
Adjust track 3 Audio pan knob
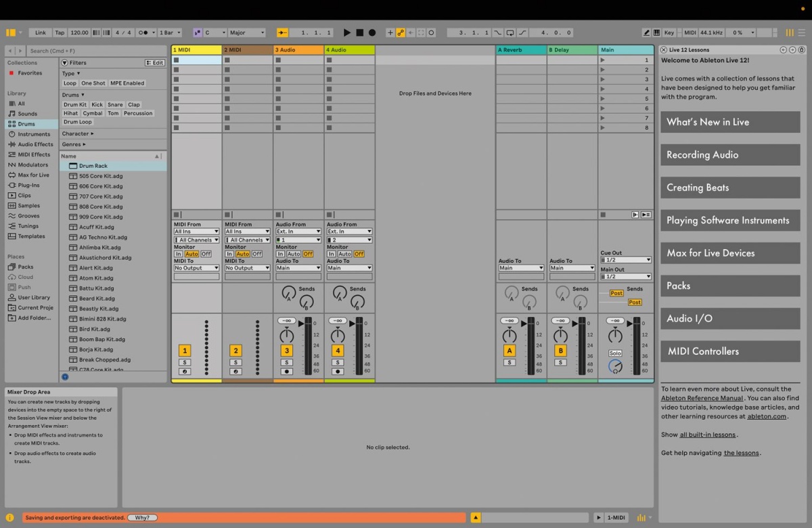(287, 336)
